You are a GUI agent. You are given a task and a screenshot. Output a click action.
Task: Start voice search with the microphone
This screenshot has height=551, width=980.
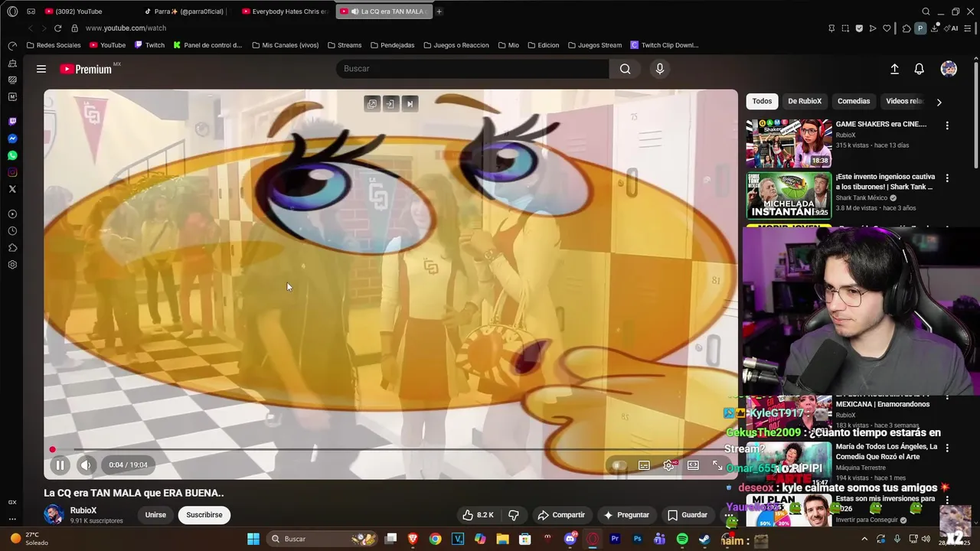tap(660, 69)
